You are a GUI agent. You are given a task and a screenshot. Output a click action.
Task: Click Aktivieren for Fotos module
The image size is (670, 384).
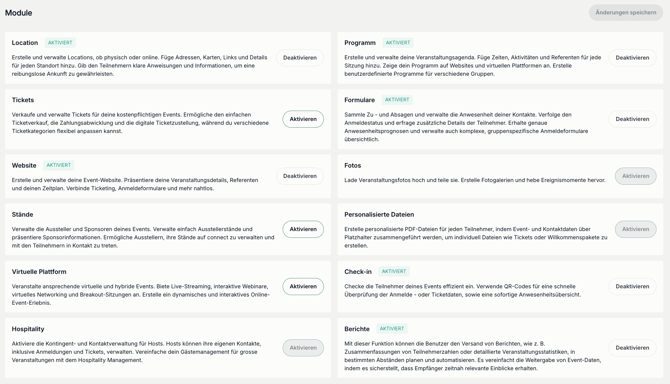click(635, 176)
